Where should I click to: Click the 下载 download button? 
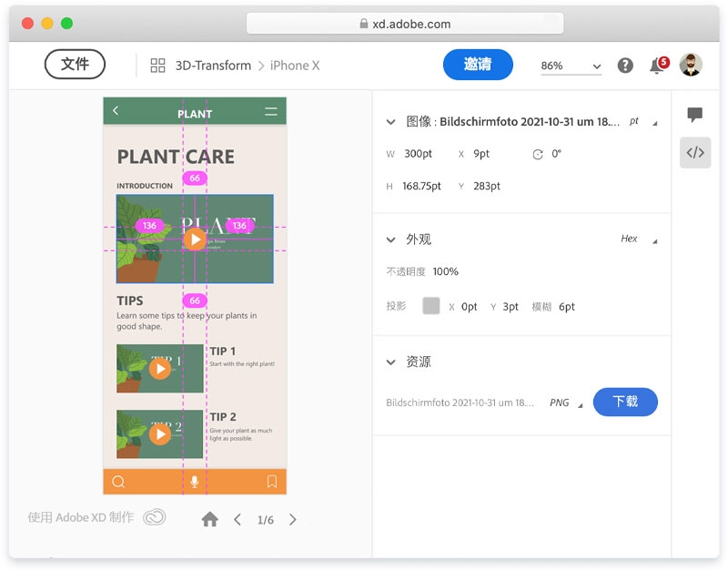tap(625, 402)
